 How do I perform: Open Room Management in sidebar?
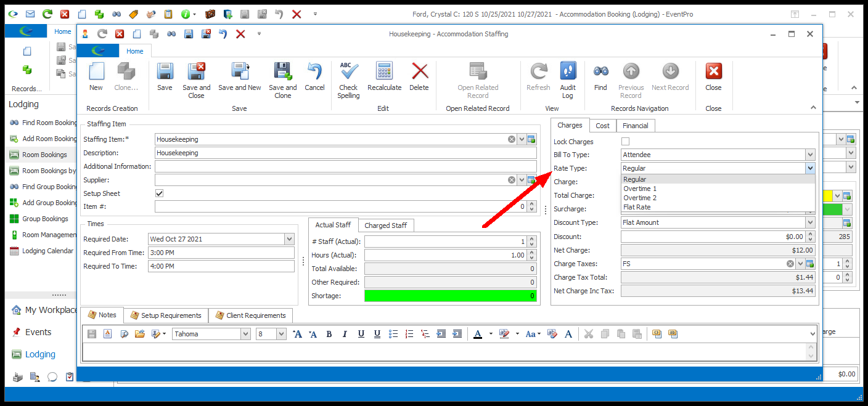pyautogui.click(x=43, y=235)
